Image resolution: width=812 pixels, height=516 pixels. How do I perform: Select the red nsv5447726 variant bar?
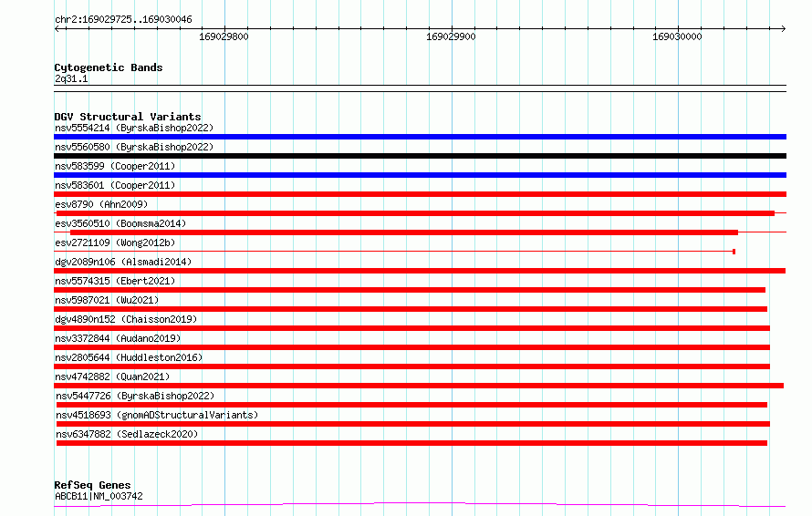point(411,405)
